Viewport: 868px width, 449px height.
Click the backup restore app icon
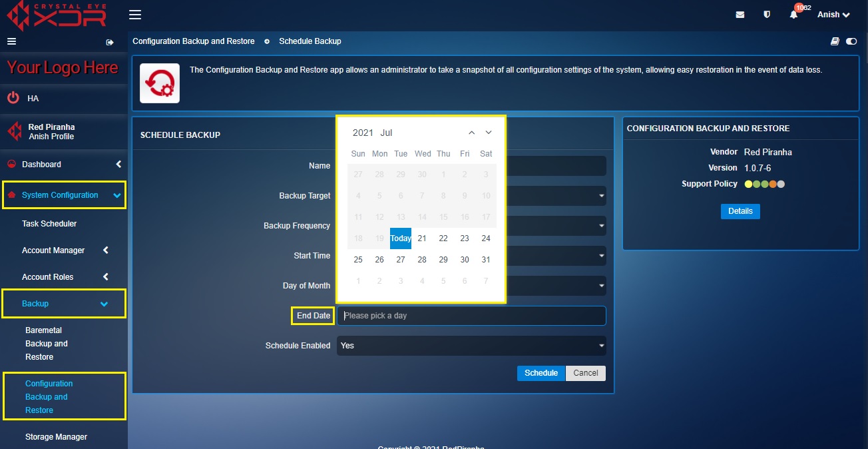pyautogui.click(x=160, y=83)
